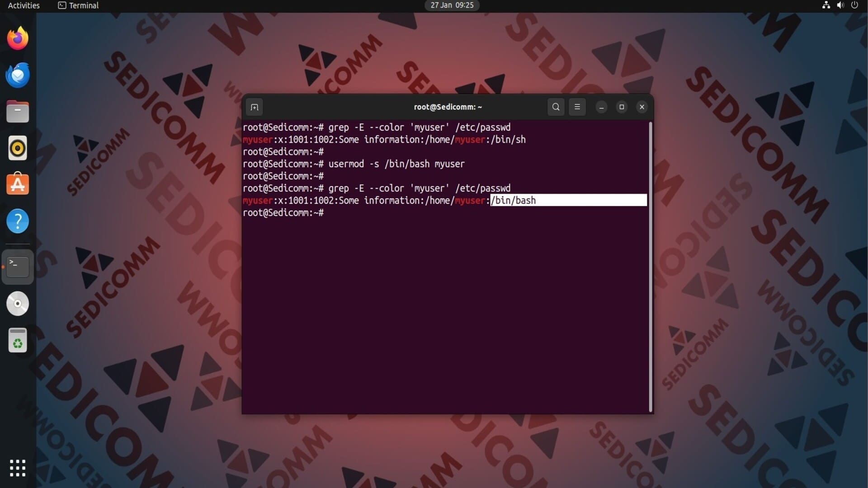Show all applications grid
The image size is (868, 488).
(18, 468)
